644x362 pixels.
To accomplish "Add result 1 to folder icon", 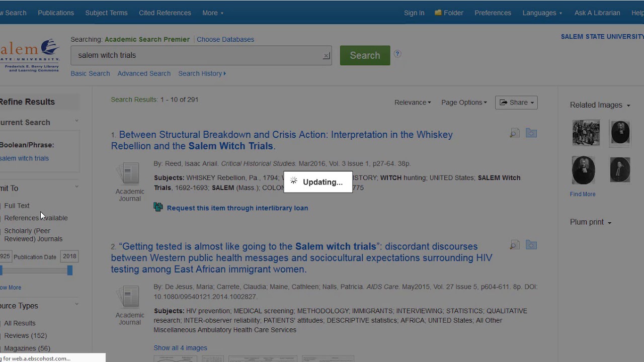I will [x=531, y=133].
